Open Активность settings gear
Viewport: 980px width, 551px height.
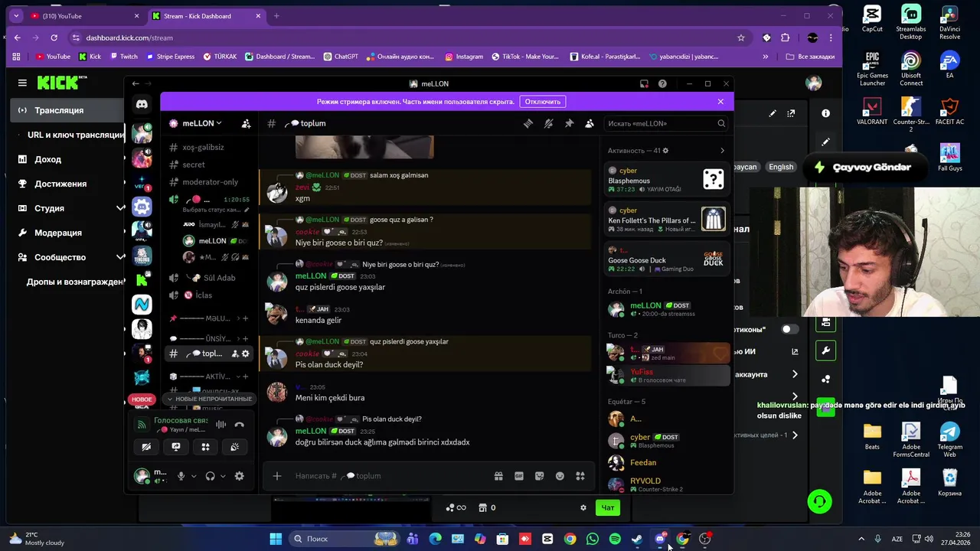(665, 151)
